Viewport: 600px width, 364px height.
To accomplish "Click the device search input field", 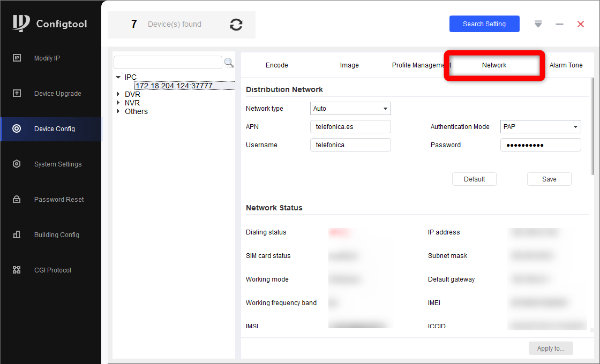I will 168,62.
